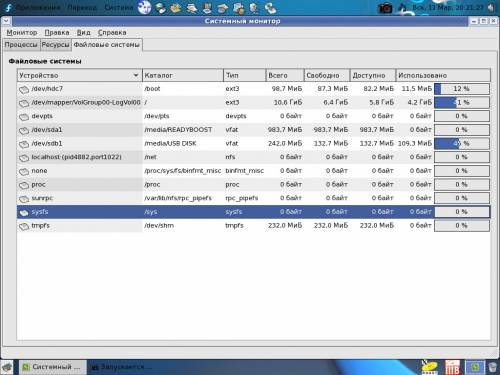This screenshot has width=500, height=375.
Task: Click the show desktop icon in bottom panel
Action: pyautogui.click(x=7, y=367)
